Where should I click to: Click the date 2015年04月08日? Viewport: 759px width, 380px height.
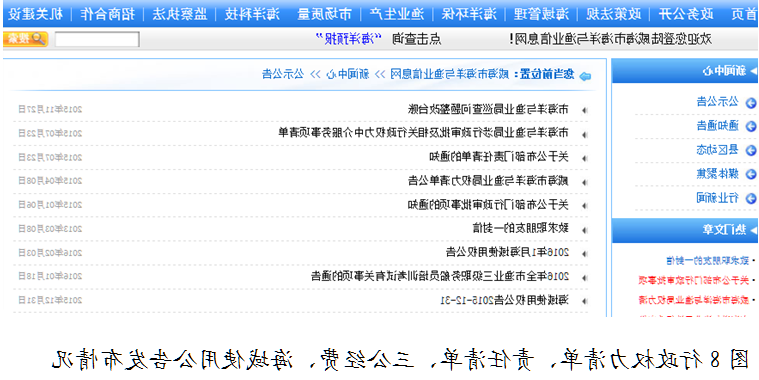[x=50, y=181]
